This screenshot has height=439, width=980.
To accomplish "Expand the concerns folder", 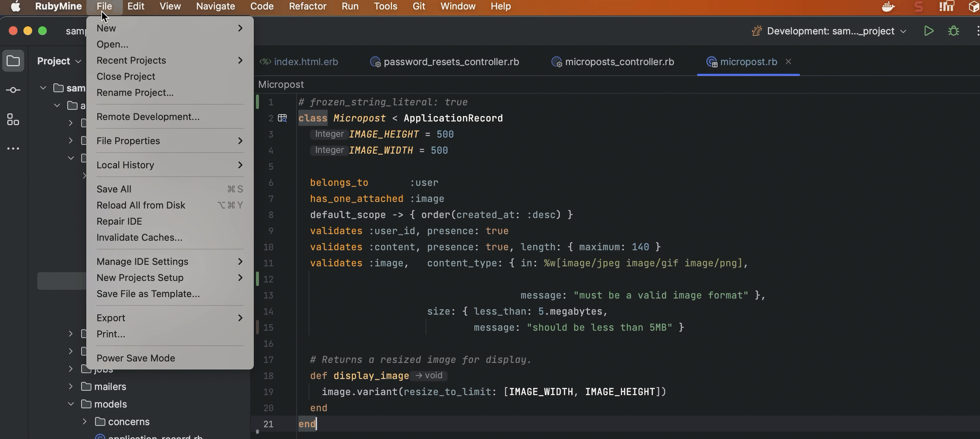I will (x=84, y=421).
